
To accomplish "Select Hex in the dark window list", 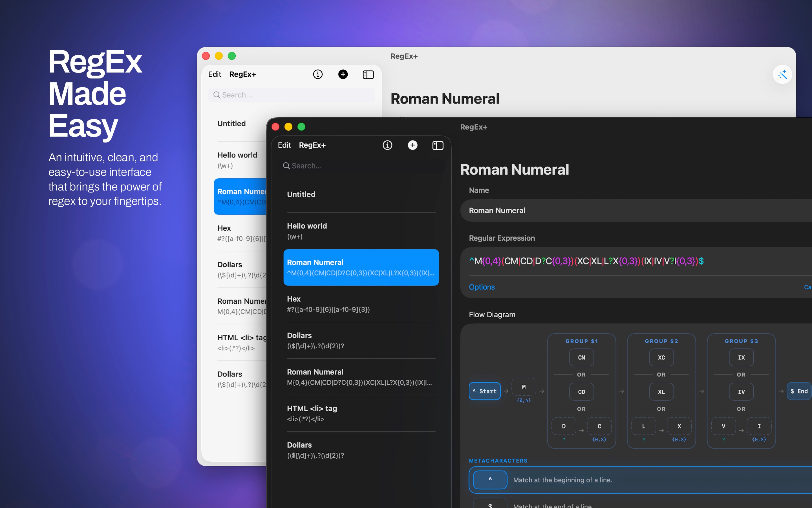I will coord(361,304).
